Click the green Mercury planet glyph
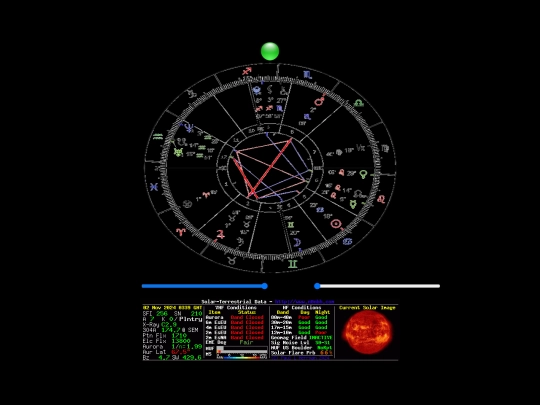 pos(353,204)
